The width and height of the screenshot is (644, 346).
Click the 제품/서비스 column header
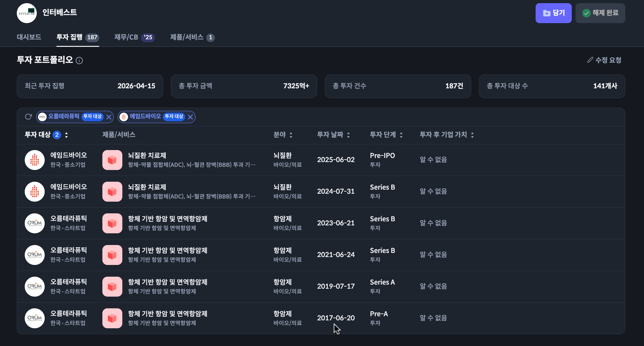[119, 135]
